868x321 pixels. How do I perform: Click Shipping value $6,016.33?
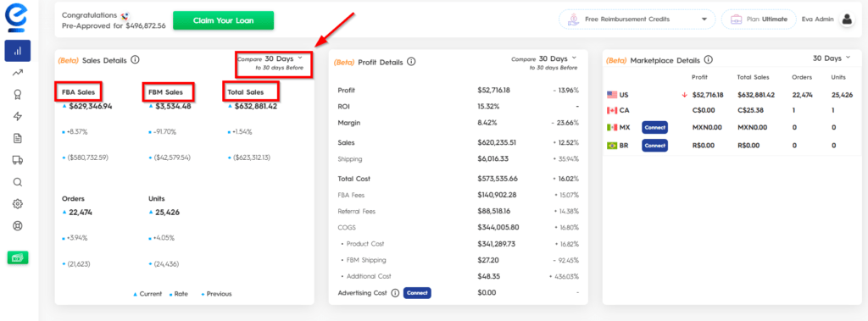492,159
